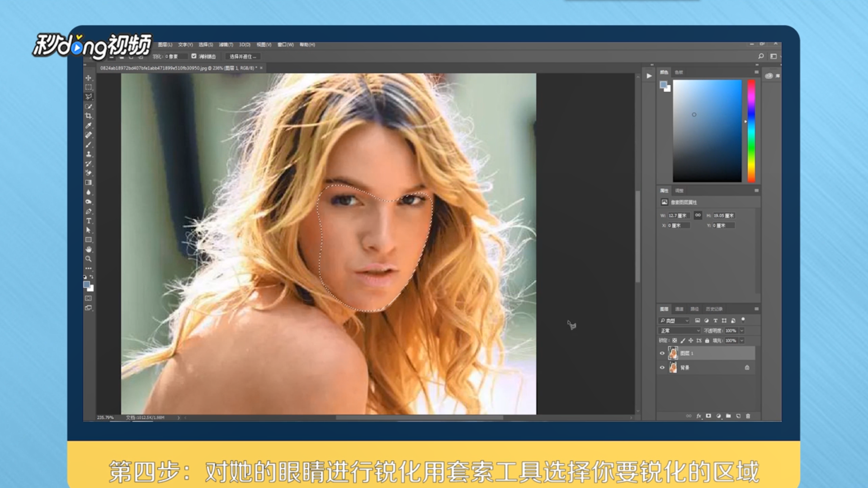Open the blend mode 正常 dropdown
Viewport: 868px width, 488px height.
pos(680,331)
